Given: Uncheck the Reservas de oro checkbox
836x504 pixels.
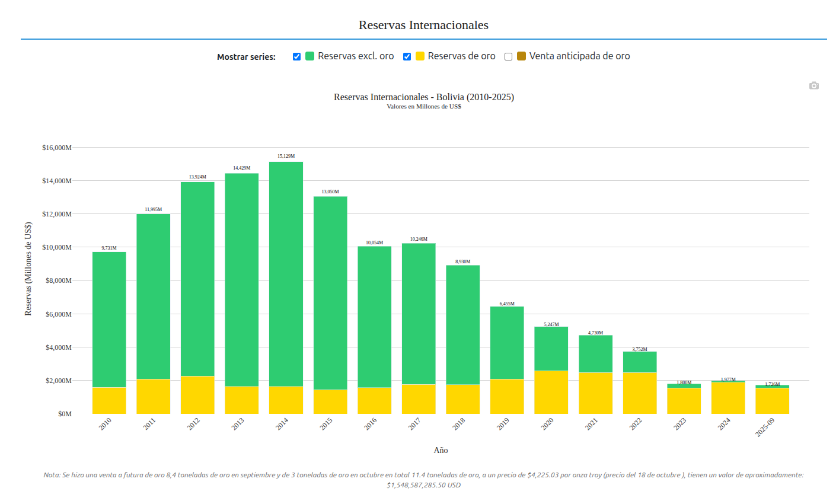Looking at the screenshot, I should coord(407,56).
